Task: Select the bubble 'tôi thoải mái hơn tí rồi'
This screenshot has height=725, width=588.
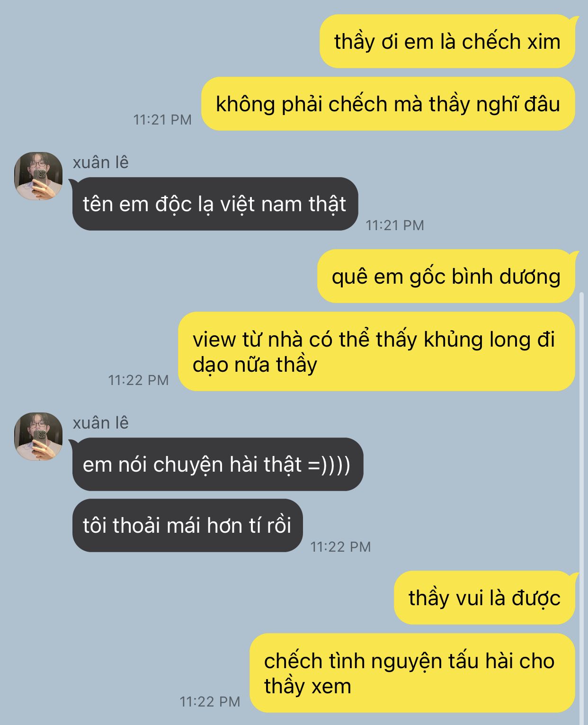Action: tap(187, 525)
